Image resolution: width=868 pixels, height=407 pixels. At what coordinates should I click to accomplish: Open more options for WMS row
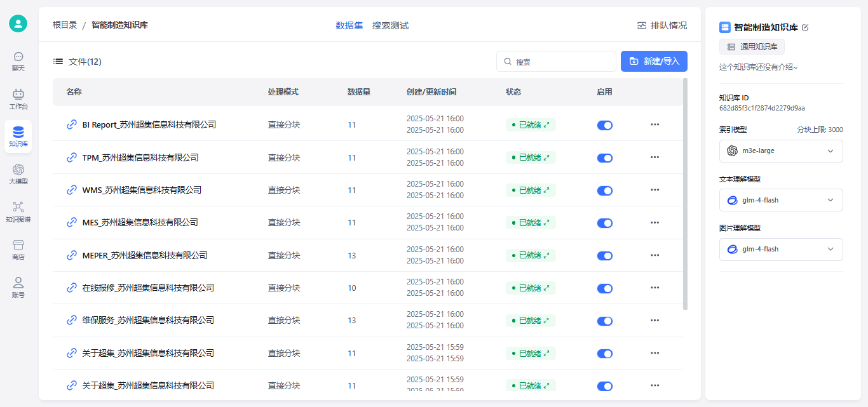tap(654, 190)
